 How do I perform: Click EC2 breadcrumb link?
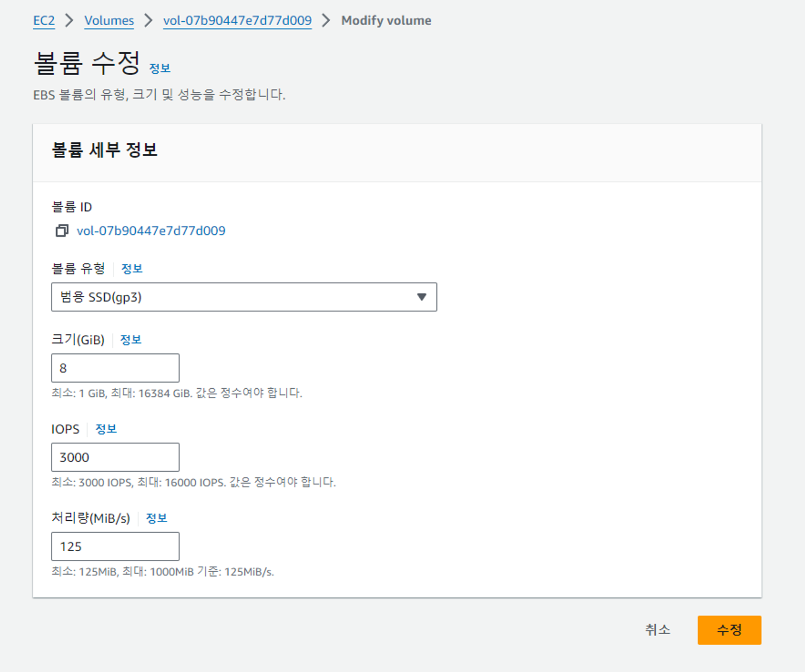coord(44,21)
